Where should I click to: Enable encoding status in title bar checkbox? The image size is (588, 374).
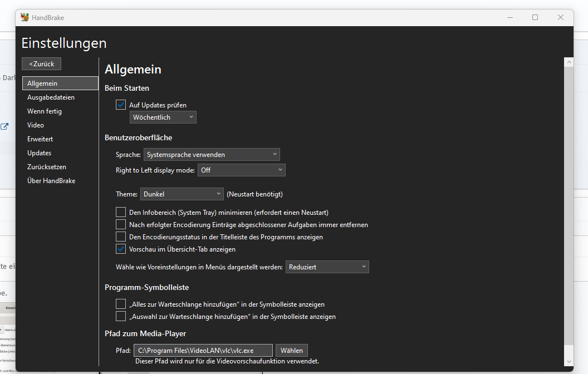coord(121,237)
